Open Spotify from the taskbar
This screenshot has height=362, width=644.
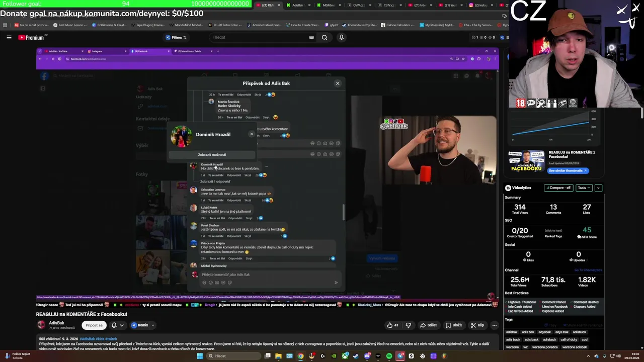point(389,356)
